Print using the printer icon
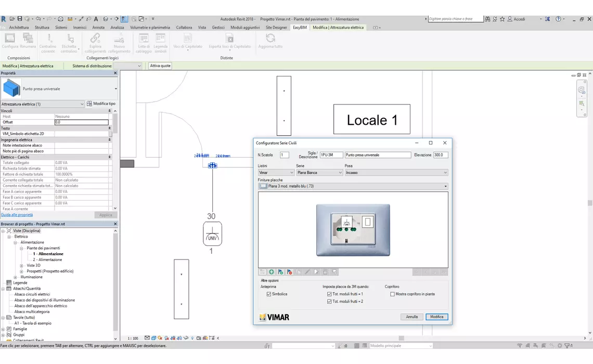The image size is (593, 364). (60, 19)
